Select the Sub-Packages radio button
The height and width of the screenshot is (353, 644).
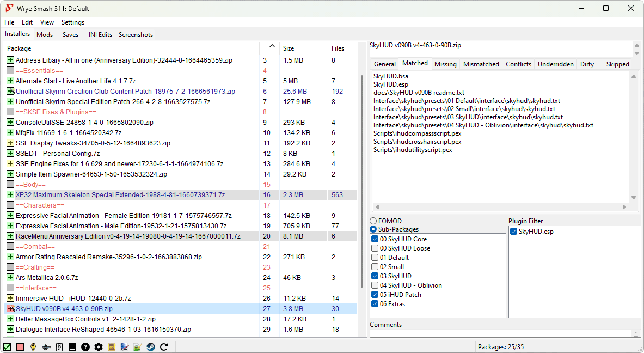[x=373, y=229]
